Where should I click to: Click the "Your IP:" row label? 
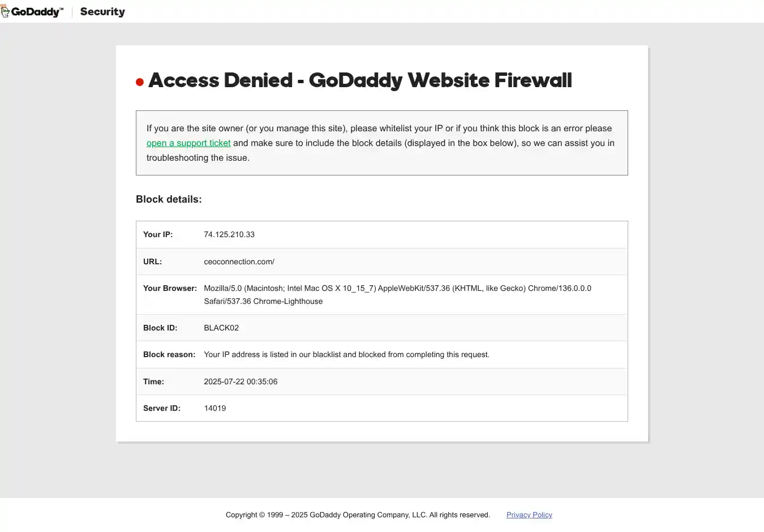(x=158, y=234)
